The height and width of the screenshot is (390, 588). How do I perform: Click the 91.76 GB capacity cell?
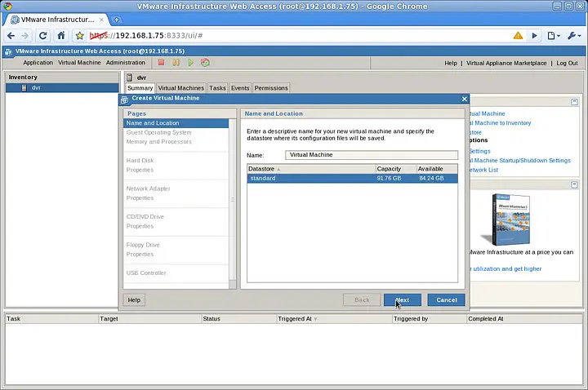389,179
